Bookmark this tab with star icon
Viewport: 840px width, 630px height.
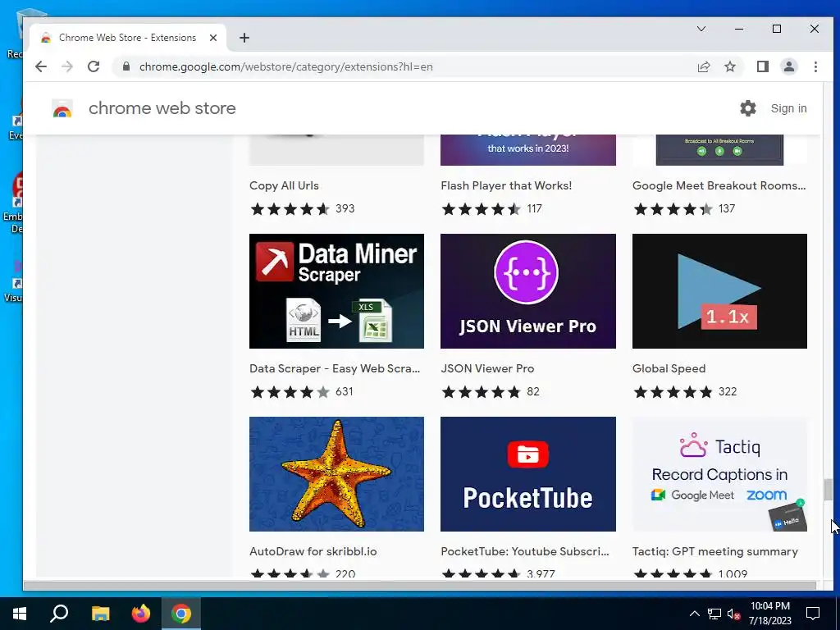[x=729, y=66]
